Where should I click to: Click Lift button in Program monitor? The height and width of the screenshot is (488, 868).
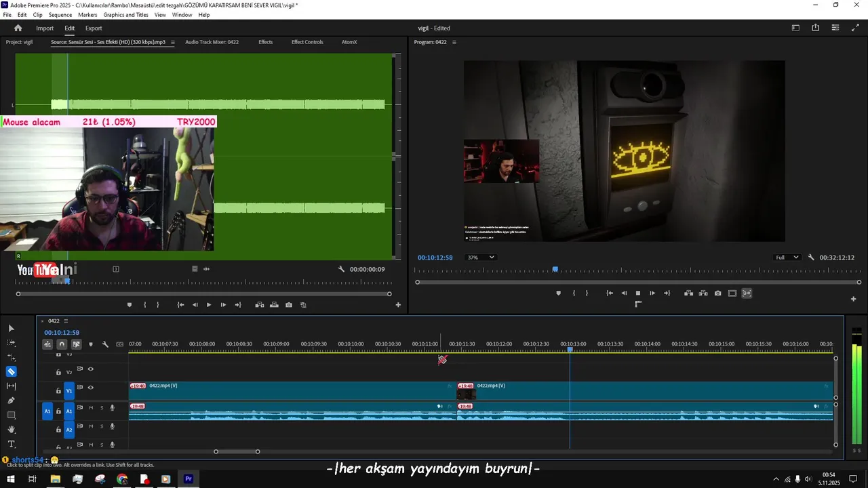pos(688,293)
